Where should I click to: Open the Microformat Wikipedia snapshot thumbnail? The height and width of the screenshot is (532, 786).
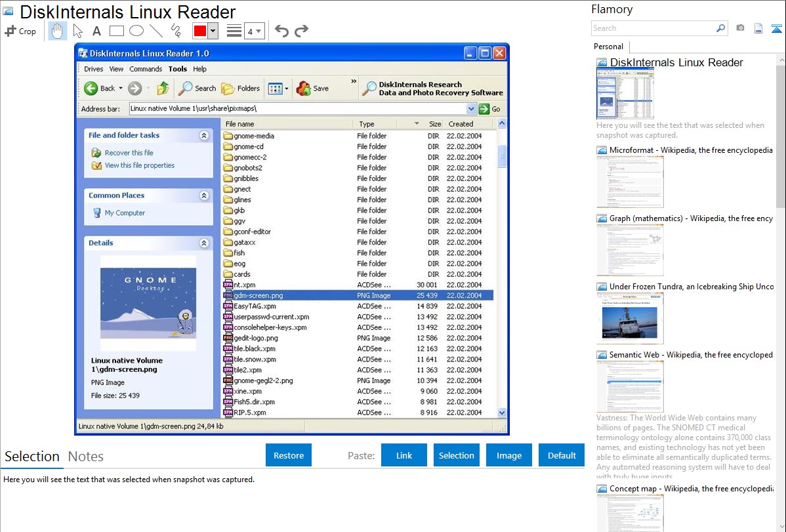(x=630, y=182)
